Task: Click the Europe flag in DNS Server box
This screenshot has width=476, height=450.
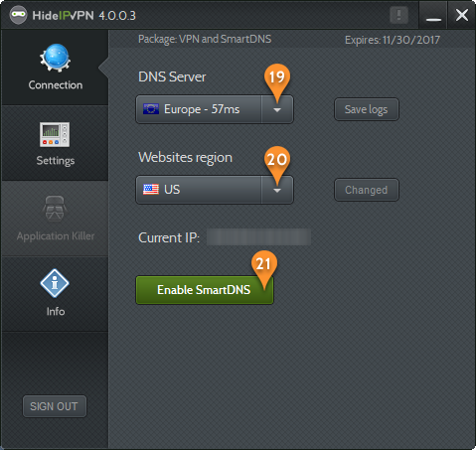Action: pos(151,109)
